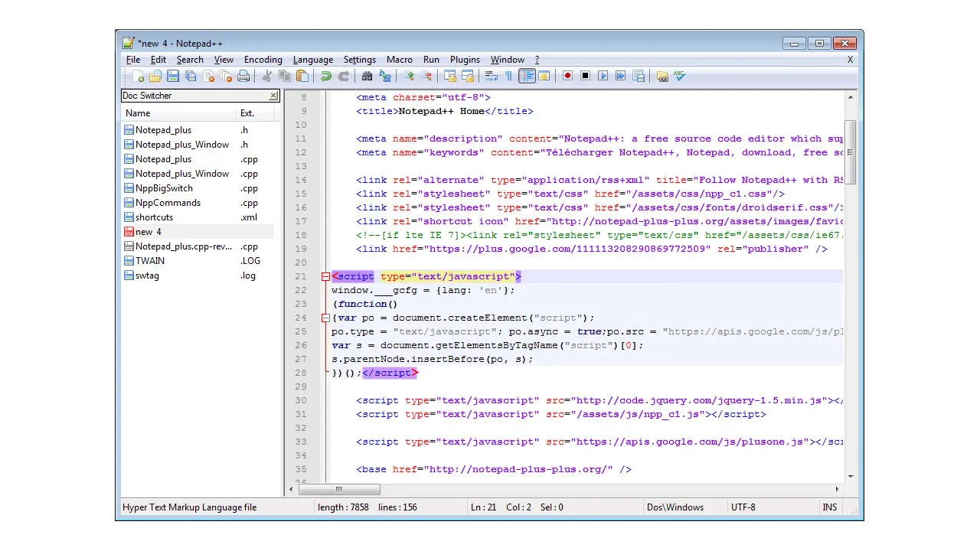Create a new document via toolbar
The height and width of the screenshot is (551, 980).
[138, 76]
